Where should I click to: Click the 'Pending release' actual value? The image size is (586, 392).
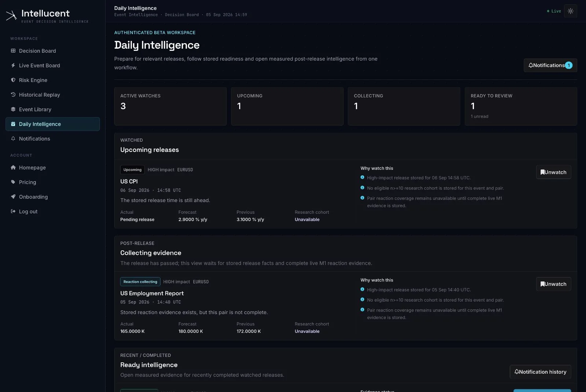137,220
